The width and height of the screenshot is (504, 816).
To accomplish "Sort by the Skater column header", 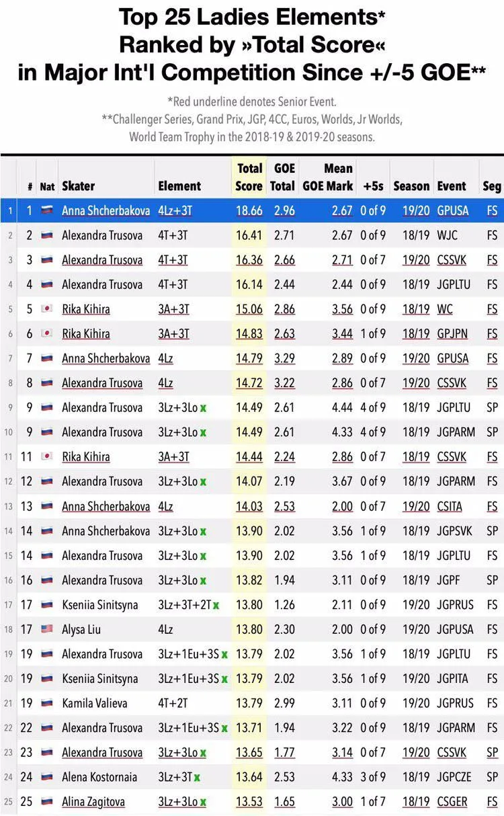I will (x=78, y=186).
